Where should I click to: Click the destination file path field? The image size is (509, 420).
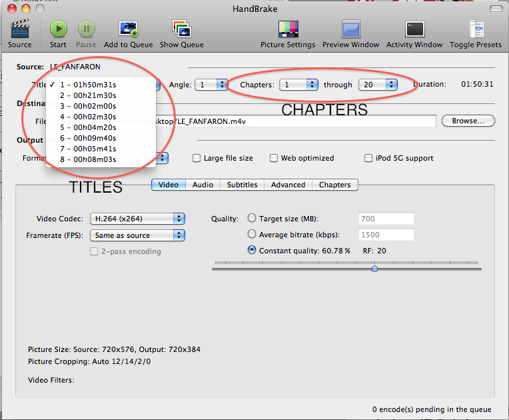tap(247, 121)
